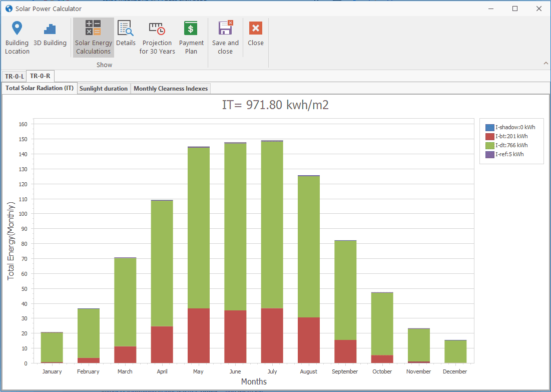551x392 pixels.
Task: Select the TR-0-R tab
Action: 40,76
